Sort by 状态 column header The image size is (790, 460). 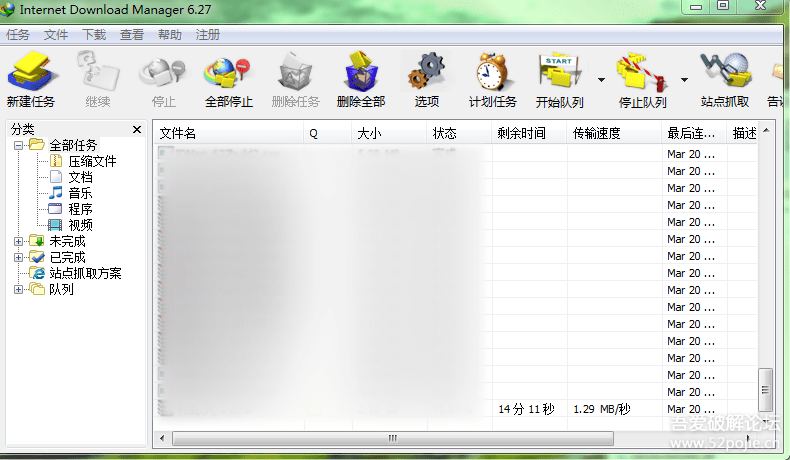pos(458,133)
